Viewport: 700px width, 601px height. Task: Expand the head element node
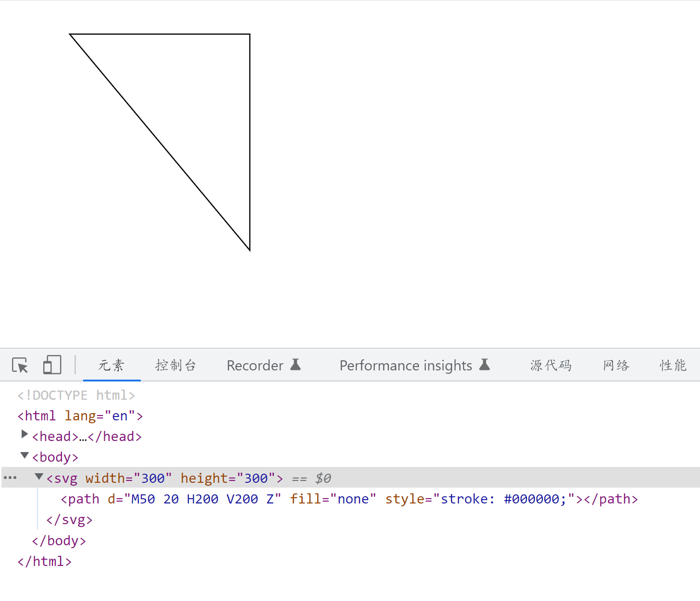click(25, 434)
